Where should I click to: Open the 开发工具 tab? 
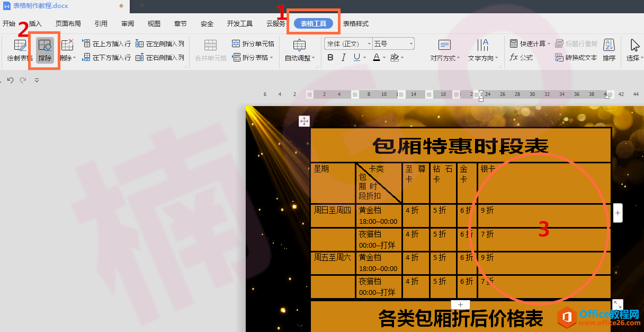tap(240, 23)
